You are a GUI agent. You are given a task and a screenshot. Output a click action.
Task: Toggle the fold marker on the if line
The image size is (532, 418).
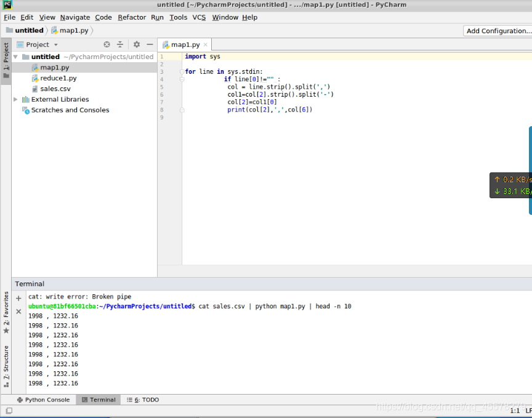click(182, 79)
